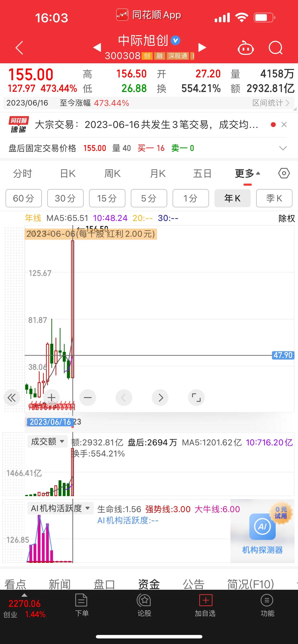Switch to next stock with right triangle
The height and width of the screenshot is (644, 298).
202,47
